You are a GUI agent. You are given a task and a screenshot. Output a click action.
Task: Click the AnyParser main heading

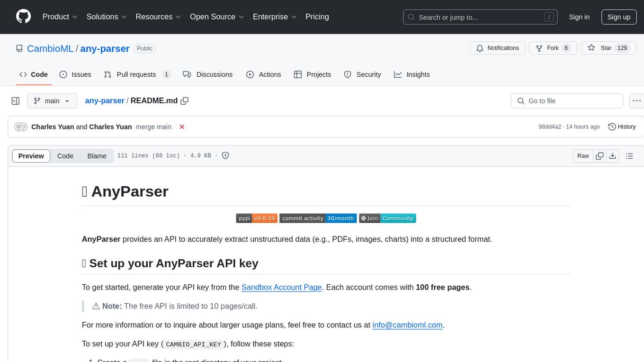click(x=125, y=191)
